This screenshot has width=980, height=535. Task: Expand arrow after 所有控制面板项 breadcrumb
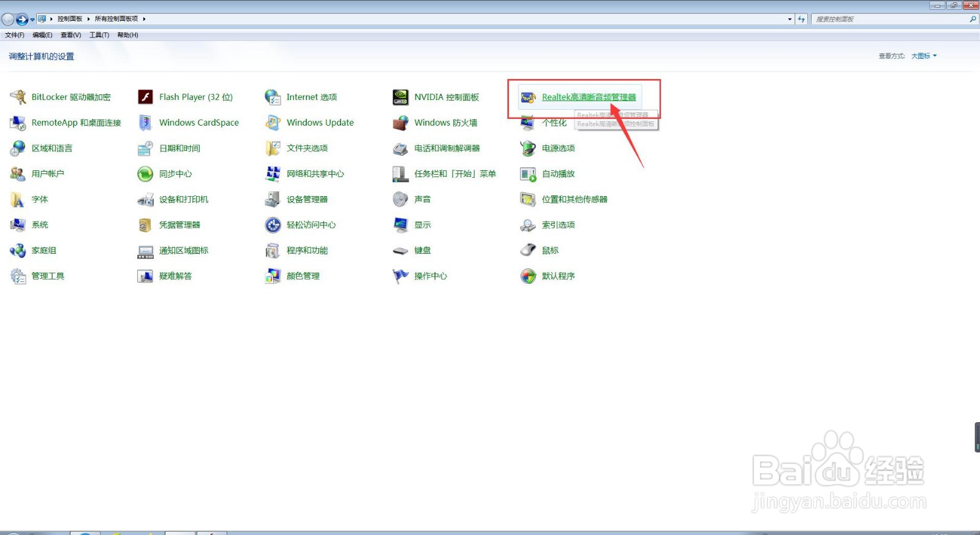pos(144,19)
